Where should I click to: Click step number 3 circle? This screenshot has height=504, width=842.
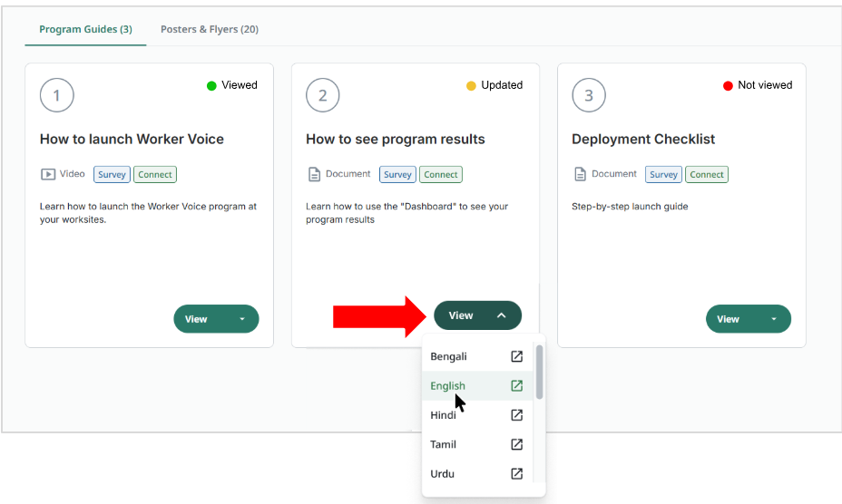pos(589,95)
